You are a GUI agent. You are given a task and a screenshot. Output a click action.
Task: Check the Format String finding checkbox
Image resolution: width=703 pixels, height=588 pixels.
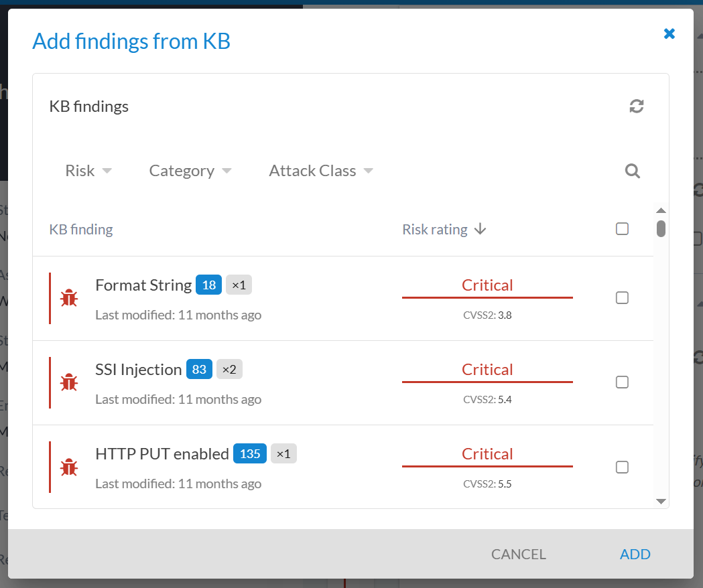click(622, 298)
